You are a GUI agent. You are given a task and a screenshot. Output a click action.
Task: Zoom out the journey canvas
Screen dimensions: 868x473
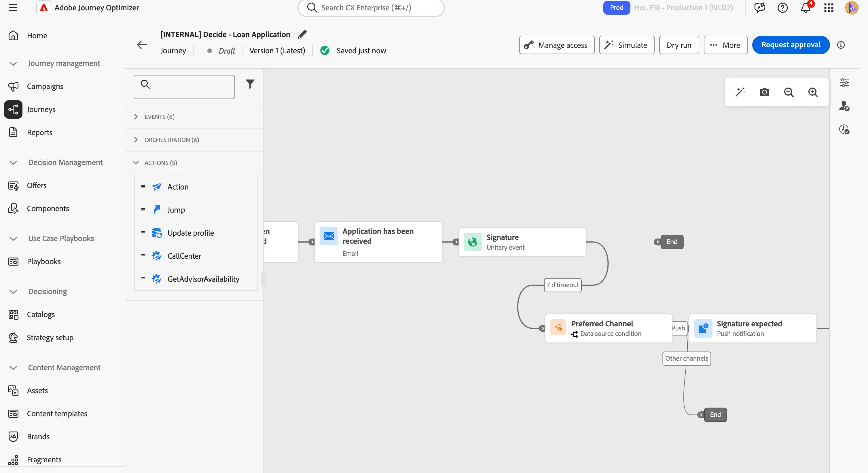789,92
